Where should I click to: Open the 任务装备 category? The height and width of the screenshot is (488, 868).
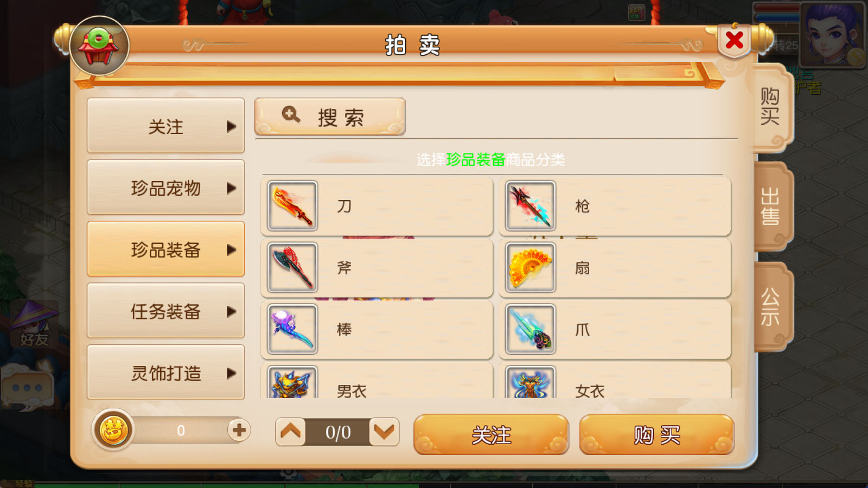165,311
